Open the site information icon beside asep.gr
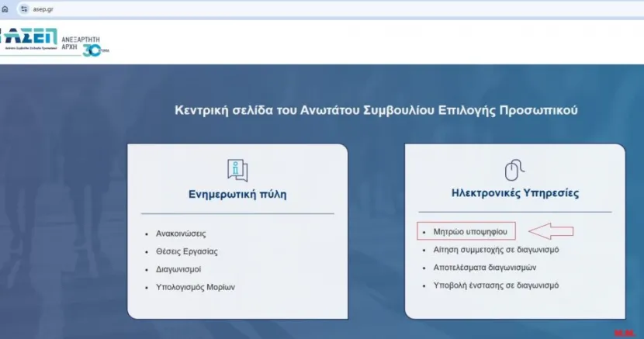644x339 pixels. pyautogui.click(x=24, y=9)
